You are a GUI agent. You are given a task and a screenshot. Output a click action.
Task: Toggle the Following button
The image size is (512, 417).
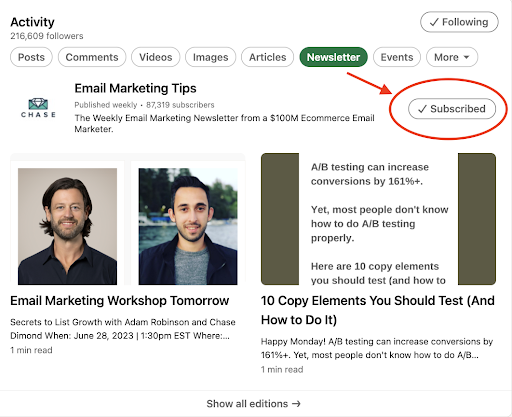tap(459, 22)
